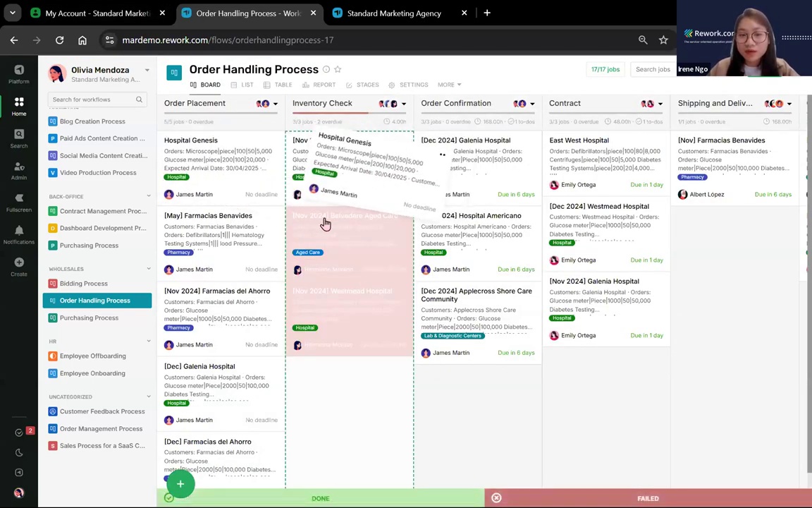812x508 pixels.
Task: Open the Platform icon in the left rail
Action: 18,70
